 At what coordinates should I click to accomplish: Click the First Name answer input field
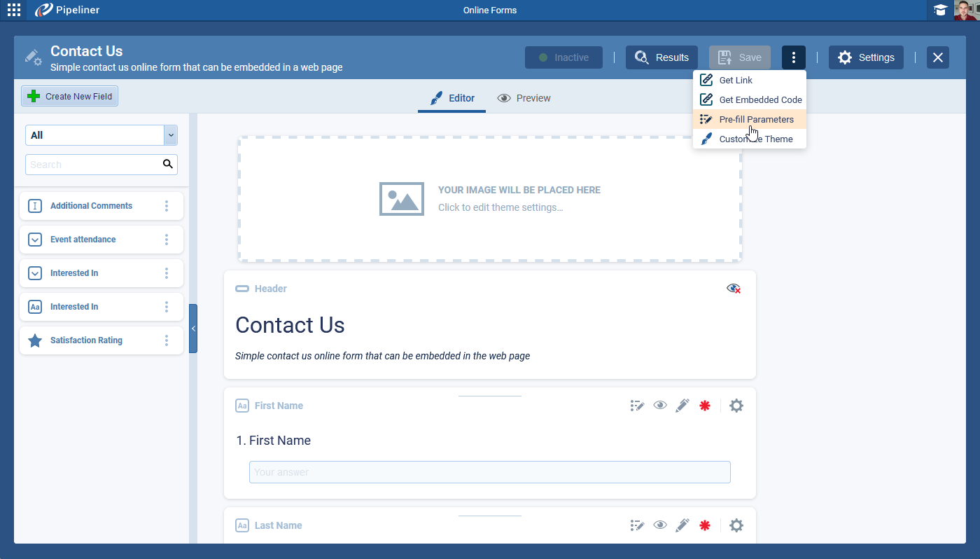489,472
